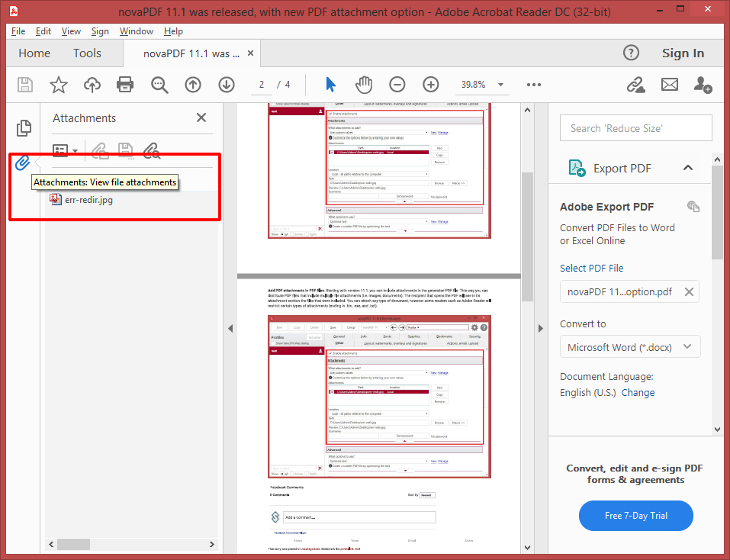Open the Help question mark icon
Viewport: 730px width, 560px height.
[x=631, y=53]
